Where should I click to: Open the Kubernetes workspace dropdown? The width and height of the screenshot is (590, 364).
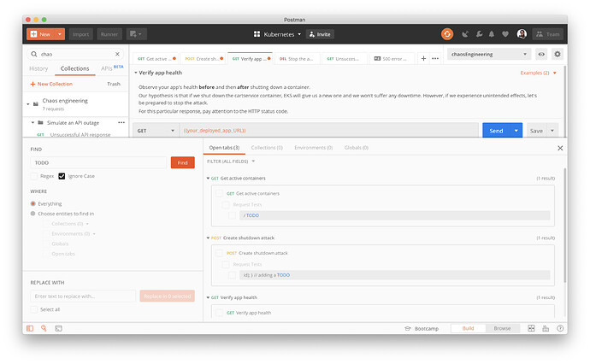[299, 34]
